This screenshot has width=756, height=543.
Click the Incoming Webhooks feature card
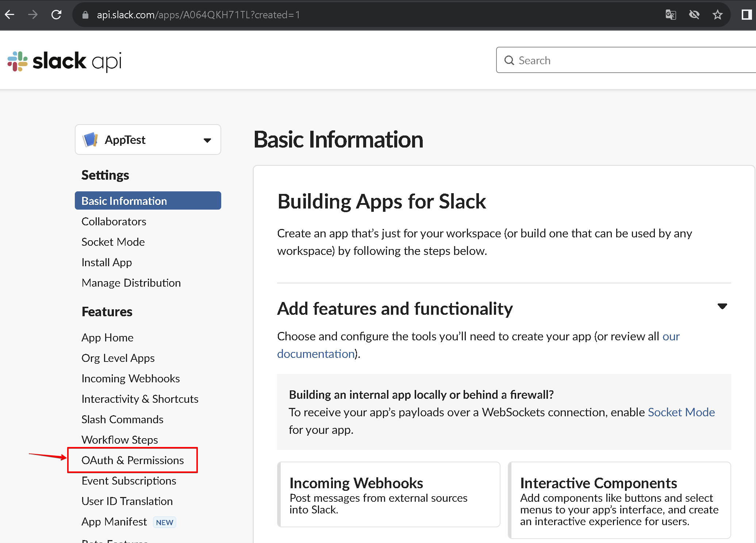click(x=388, y=494)
